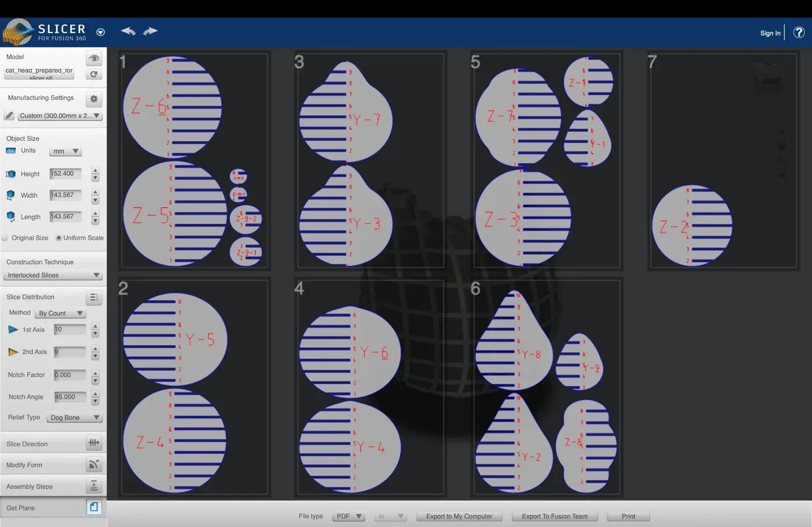
Task: Select sheet 1 plan thumbnail
Action: coord(194,160)
